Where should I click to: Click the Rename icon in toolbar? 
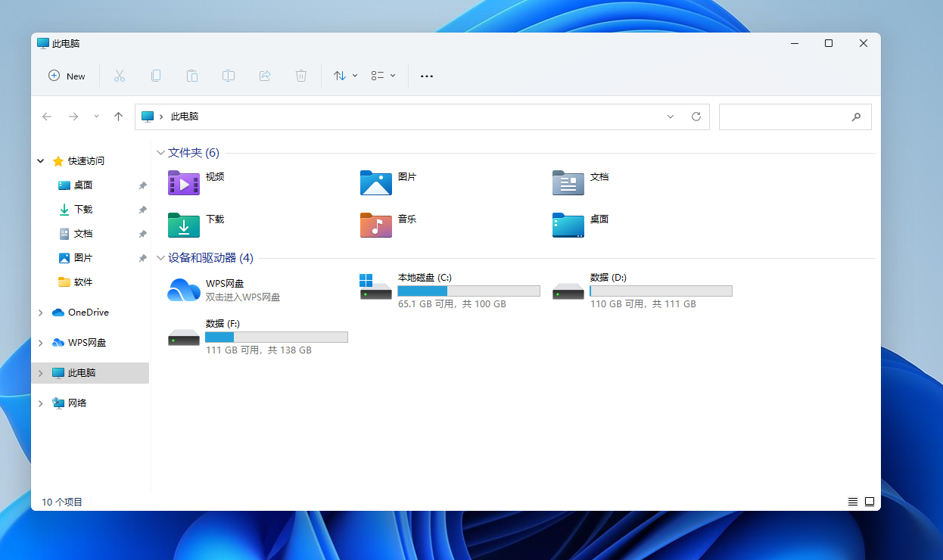tap(229, 76)
